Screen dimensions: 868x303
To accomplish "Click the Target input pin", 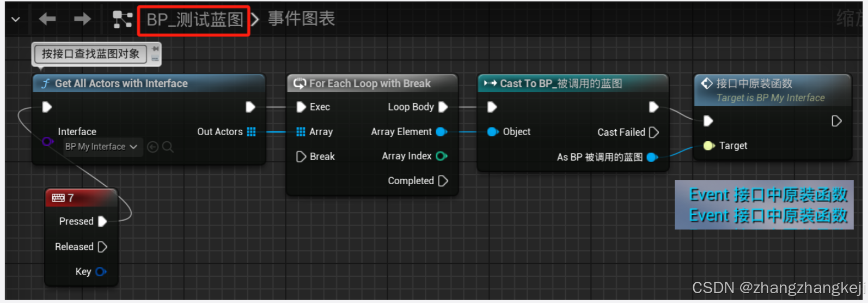I will [x=709, y=146].
